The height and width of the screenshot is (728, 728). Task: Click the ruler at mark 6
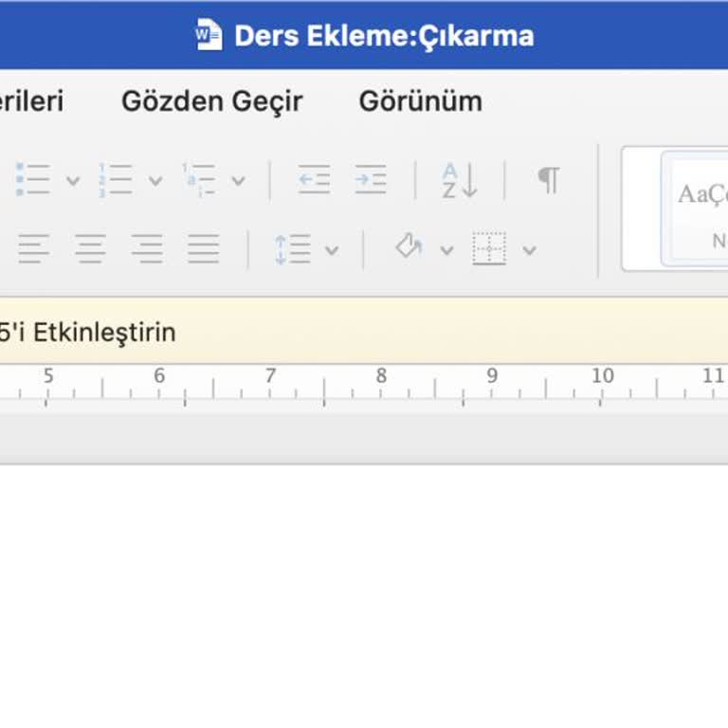coord(159,375)
